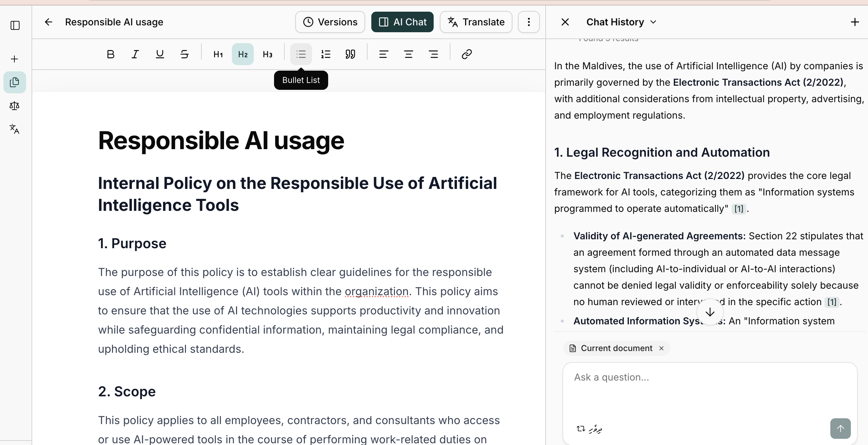Image resolution: width=868 pixels, height=445 pixels.
Task: Toggle the H2 heading style
Action: [243, 54]
